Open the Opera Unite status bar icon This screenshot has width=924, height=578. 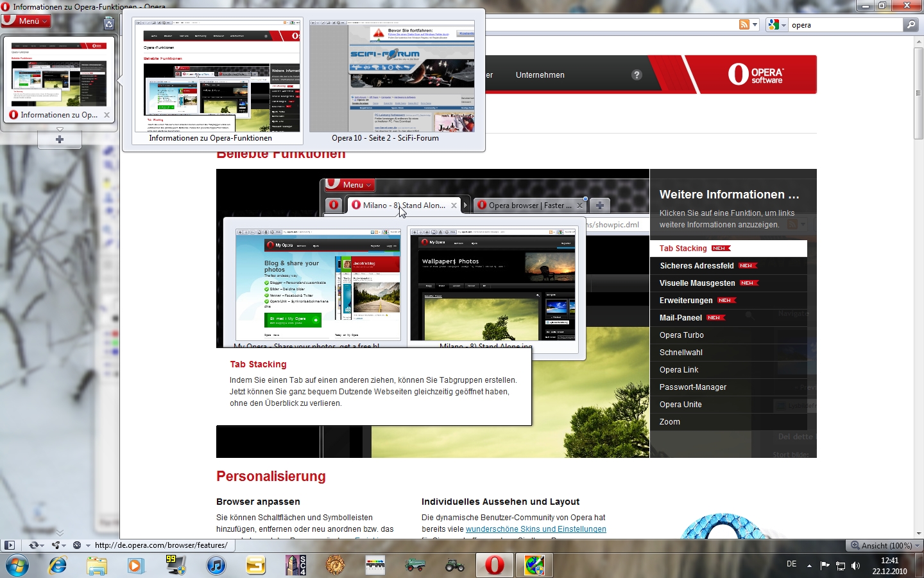pyautogui.click(x=56, y=545)
